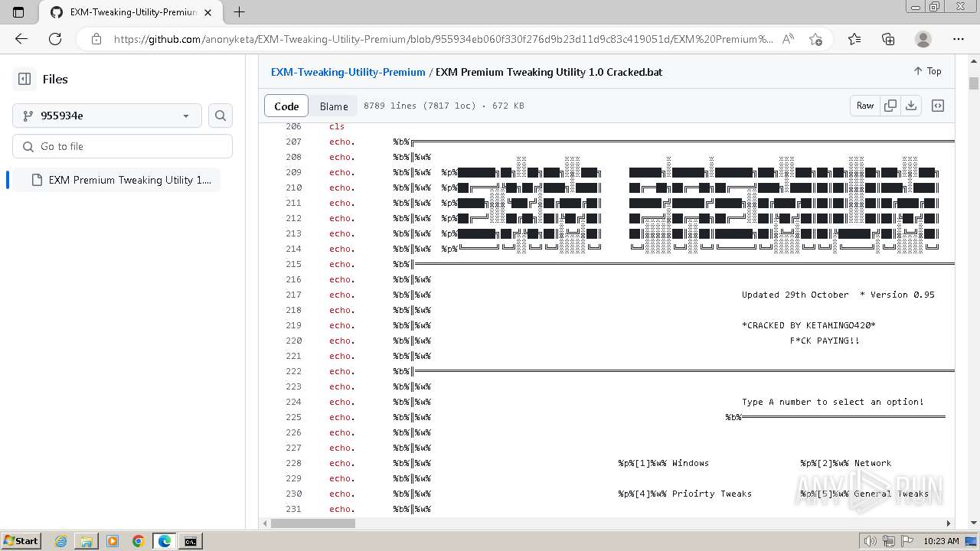Go back in browser
Image resolution: width=980 pixels, height=551 pixels.
click(21, 39)
